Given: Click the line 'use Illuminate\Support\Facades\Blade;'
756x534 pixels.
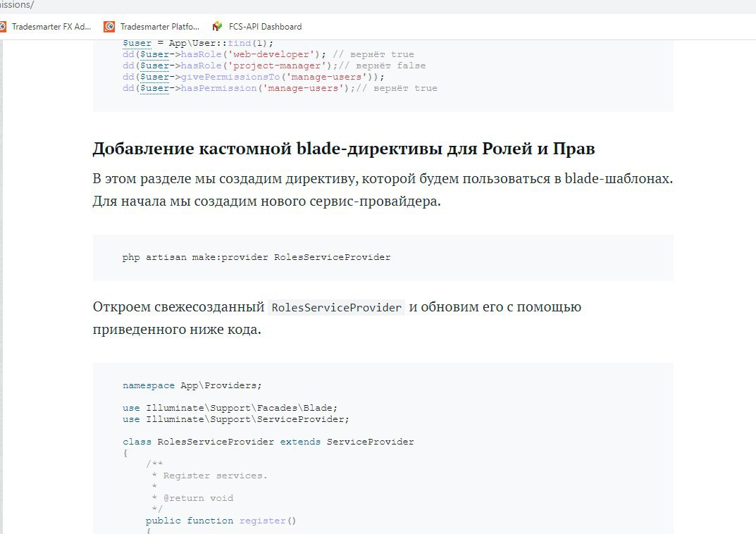Looking at the screenshot, I should pyautogui.click(x=230, y=408).
